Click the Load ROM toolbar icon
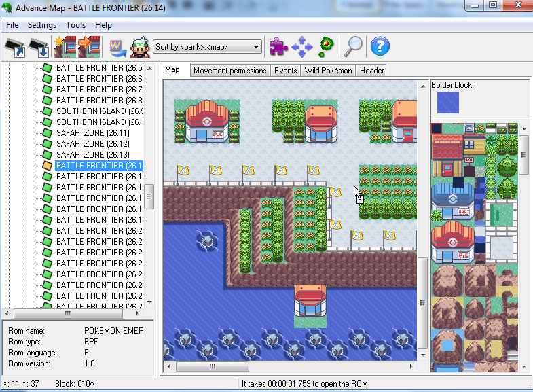533x392 pixels. tap(14, 47)
